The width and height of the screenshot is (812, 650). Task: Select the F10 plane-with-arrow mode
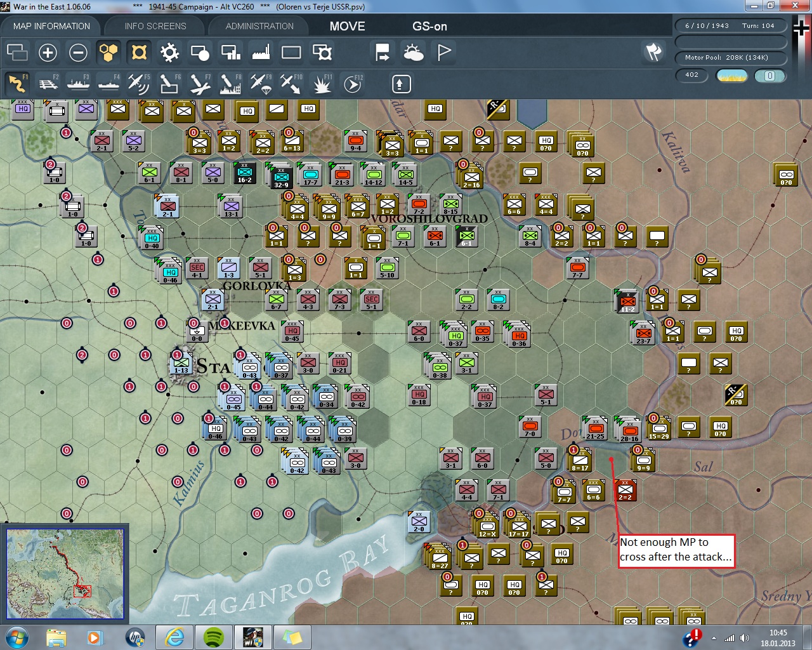(291, 84)
